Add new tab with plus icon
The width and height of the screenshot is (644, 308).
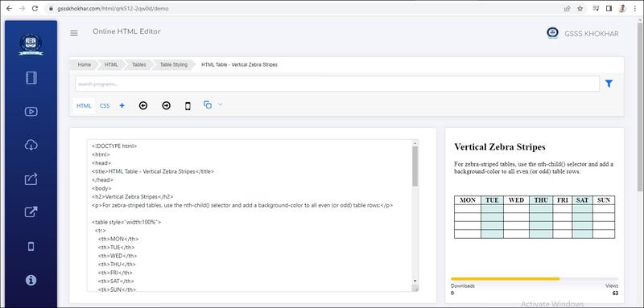click(122, 106)
